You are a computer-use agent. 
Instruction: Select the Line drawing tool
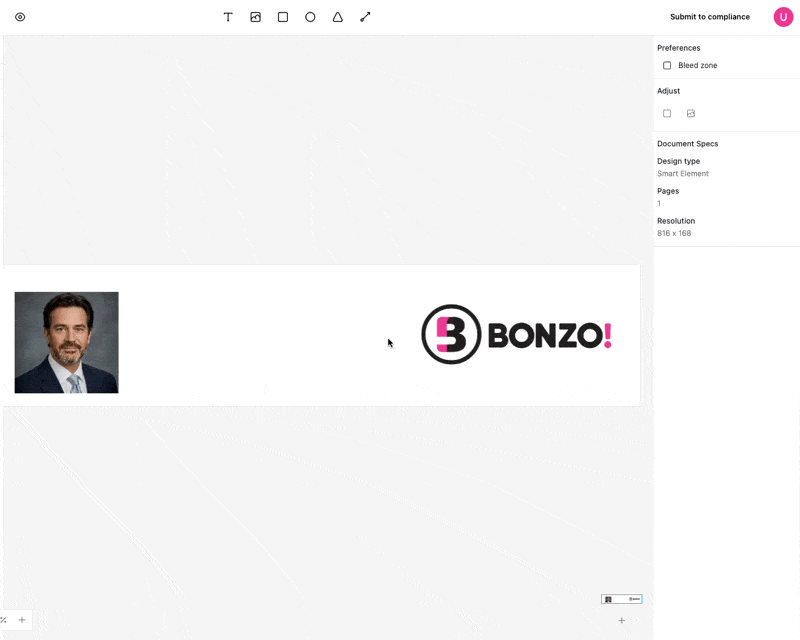pos(365,17)
